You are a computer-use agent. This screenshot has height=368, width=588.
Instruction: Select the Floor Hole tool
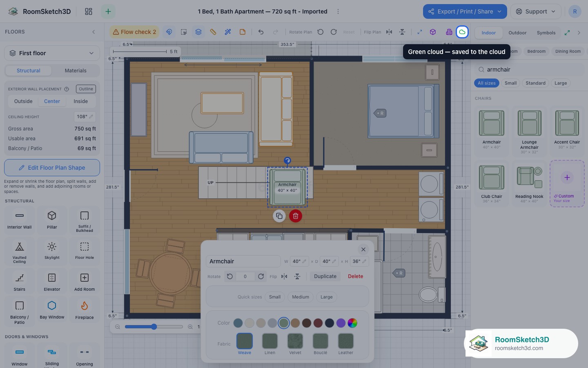[85, 251]
